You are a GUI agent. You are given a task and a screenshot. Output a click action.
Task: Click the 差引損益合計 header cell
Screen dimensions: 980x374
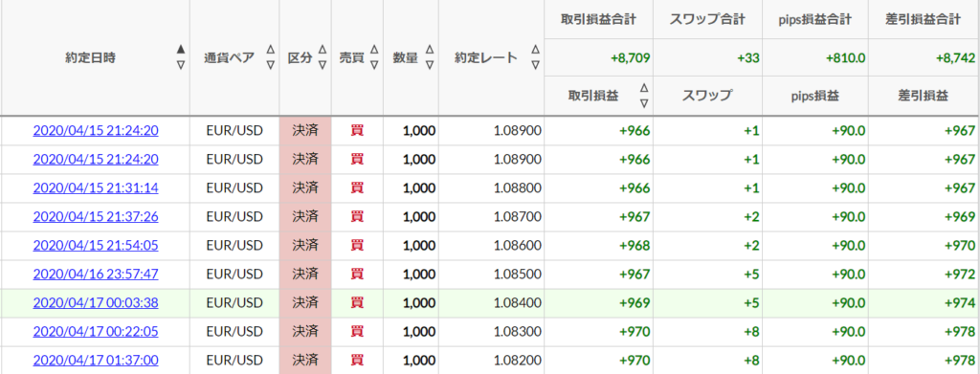pyautogui.click(x=924, y=19)
